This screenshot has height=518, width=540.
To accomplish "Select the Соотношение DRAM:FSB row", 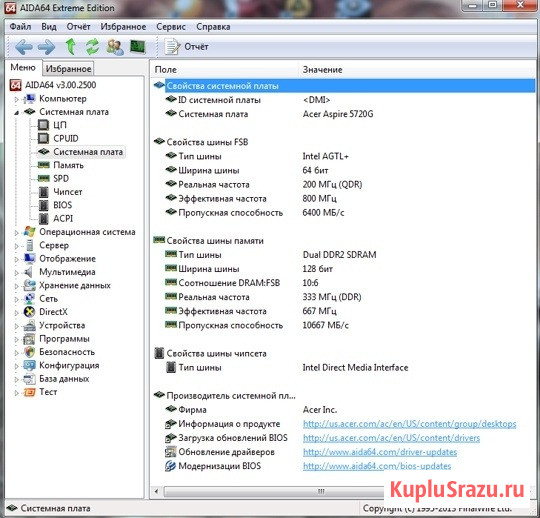I will pos(344,283).
